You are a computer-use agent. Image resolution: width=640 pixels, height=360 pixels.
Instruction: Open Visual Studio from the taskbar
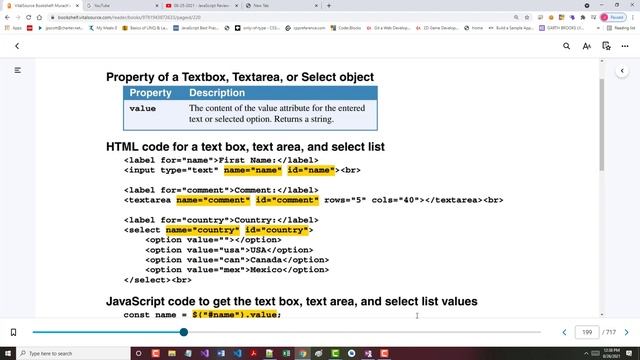tap(204, 353)
